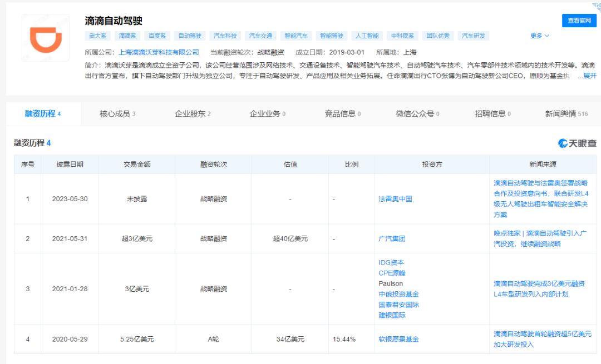Viewport: 601px width, 364px height.
Task: Click the 披露日期 column header
Action: coord(70,164)
